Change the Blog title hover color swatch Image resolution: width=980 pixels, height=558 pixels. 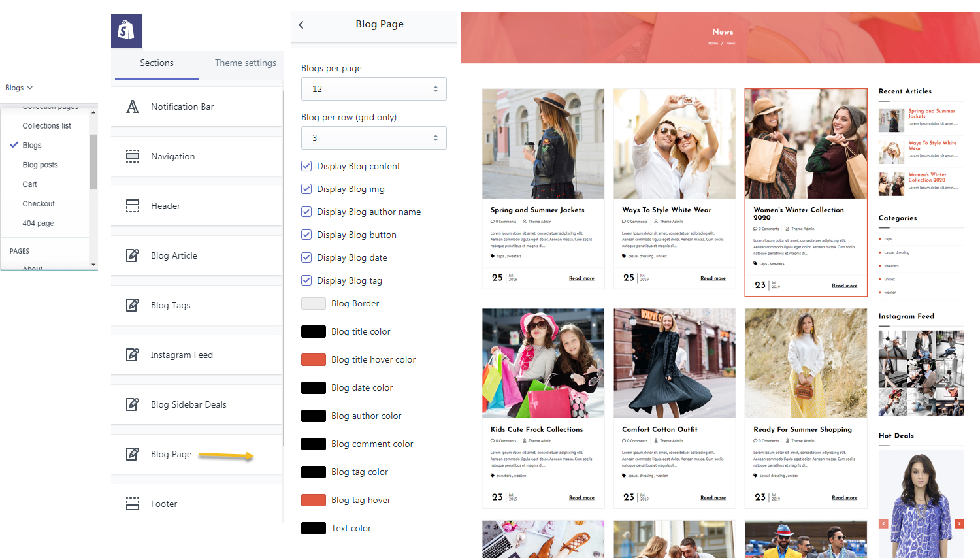tap(314, 359)
